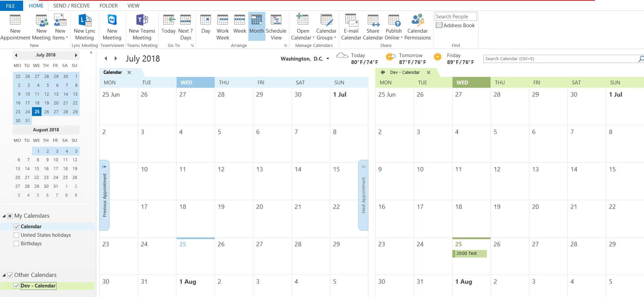644x297 pixels.
Task: Select 1 Aug in the Dev - Calendar grid
Action: coord(471,286)
